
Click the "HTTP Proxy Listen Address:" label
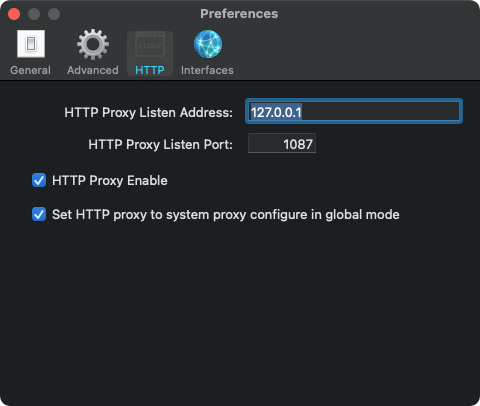[148, 113]
